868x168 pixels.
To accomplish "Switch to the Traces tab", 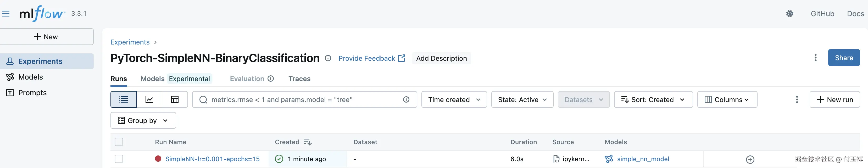I will [299, 79].
